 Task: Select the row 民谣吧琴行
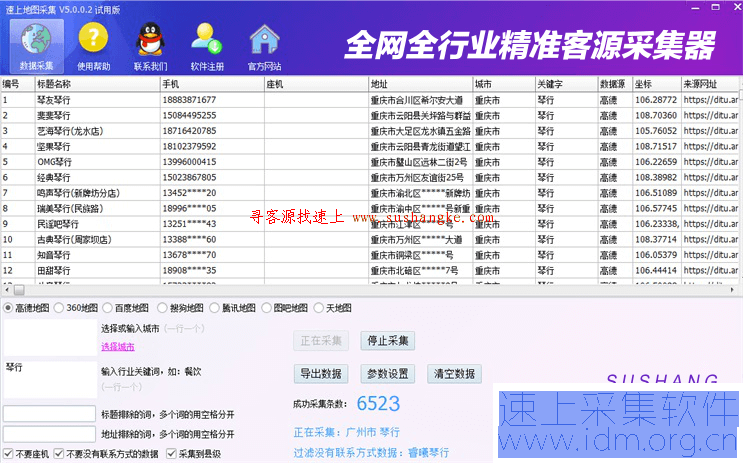(x=370, y=224)
